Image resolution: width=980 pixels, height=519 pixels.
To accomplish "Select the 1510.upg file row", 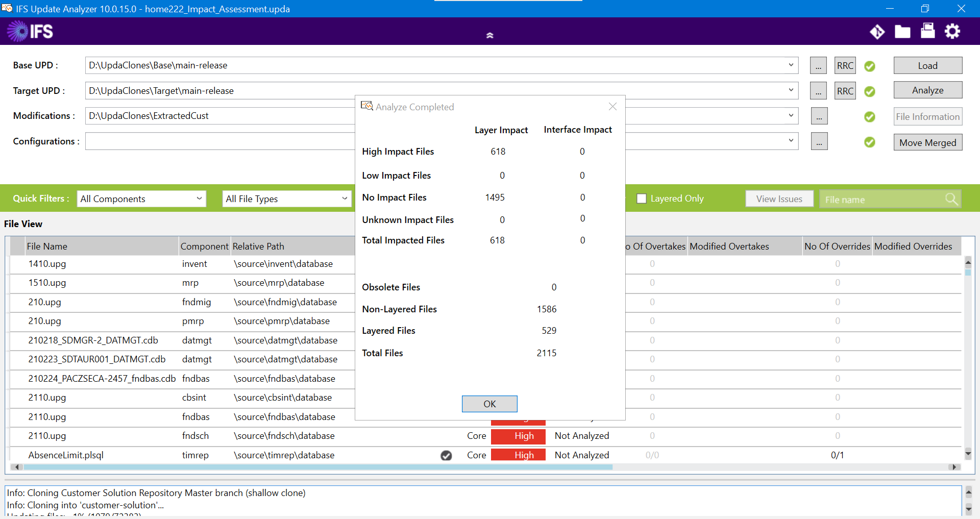I will [182, 283].
